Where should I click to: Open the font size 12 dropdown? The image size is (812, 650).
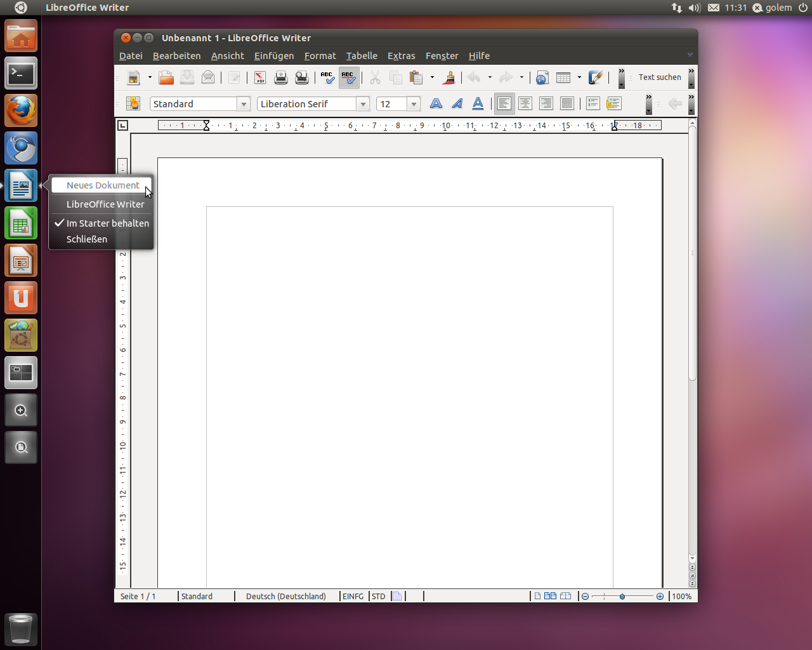point(414,104)
